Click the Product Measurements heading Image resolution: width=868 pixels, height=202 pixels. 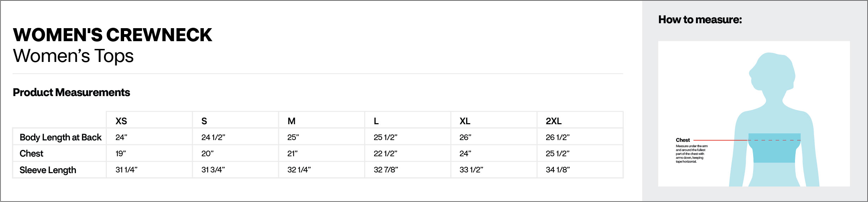(x=71, y=93)
